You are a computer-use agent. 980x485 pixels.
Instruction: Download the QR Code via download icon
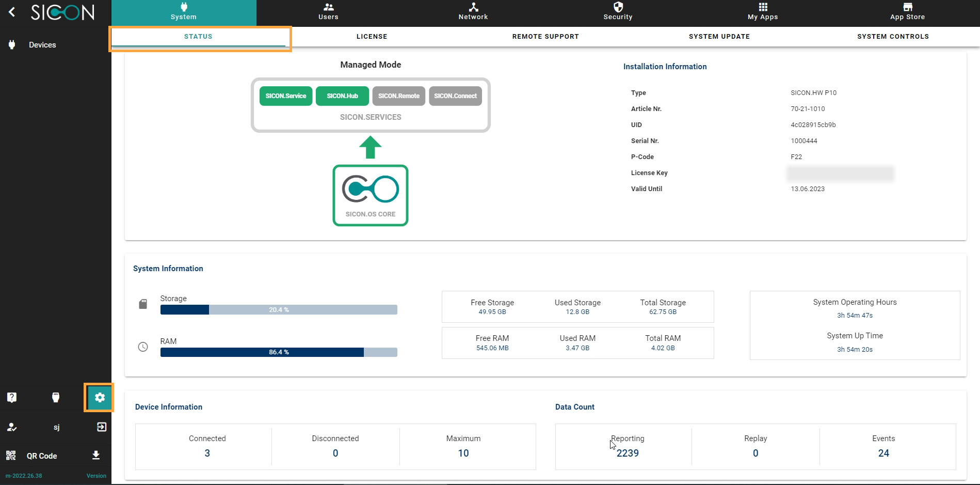tap(96, 455)
